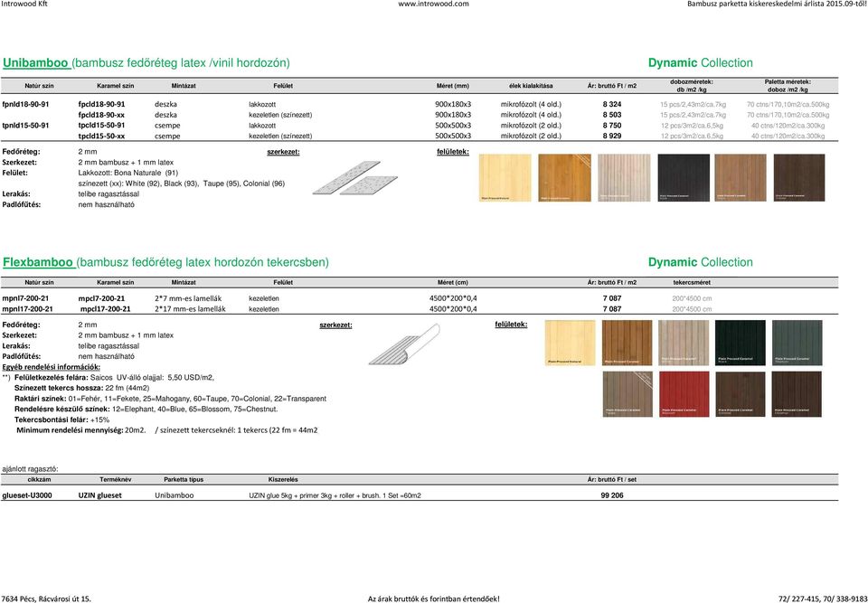Click 'Saicos UV-álló olajjal: 5,50 USD/m2' surcharge text
The width and height of the screenshot is (868, 603).
pos(152,378)
